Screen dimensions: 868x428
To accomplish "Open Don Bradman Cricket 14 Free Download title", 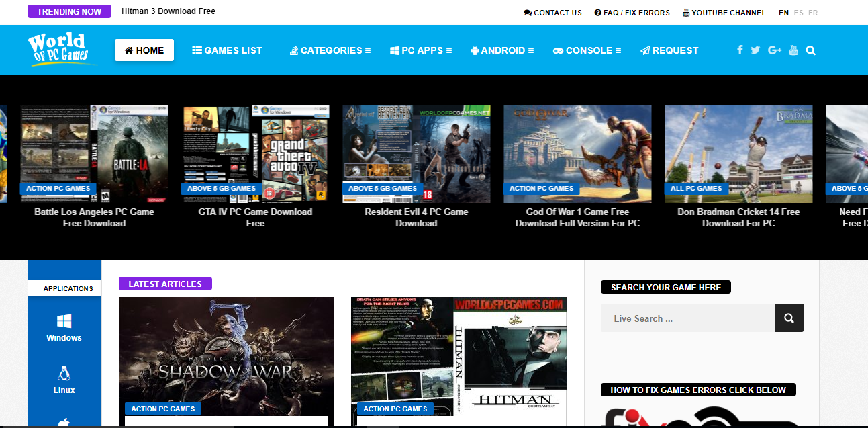I will point(738,217).
